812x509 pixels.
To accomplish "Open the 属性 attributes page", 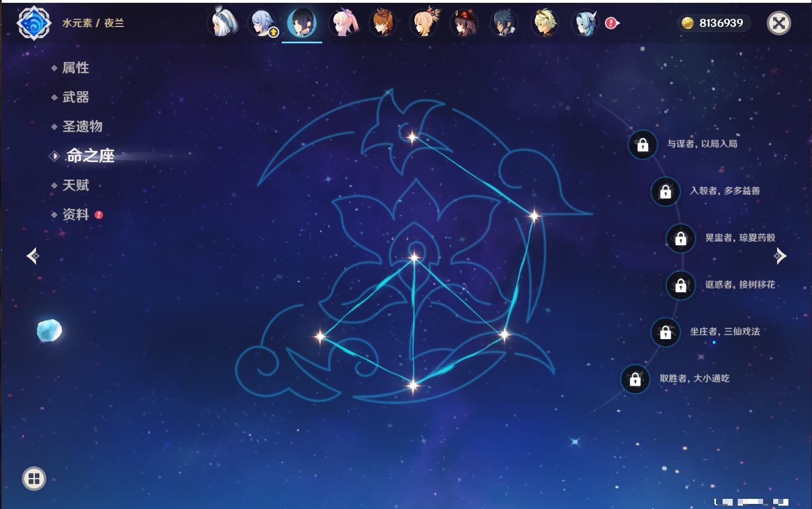I will (x=75, y=68).
